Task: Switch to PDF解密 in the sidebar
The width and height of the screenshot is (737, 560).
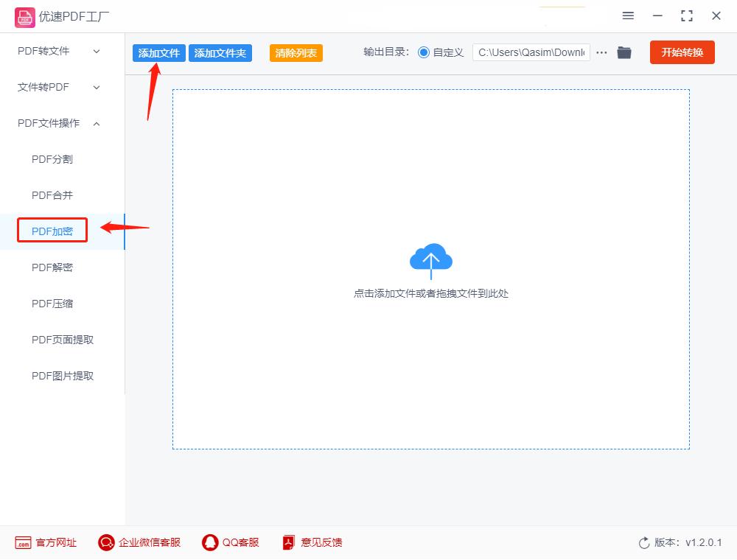Action: click(x=52, y=267)
